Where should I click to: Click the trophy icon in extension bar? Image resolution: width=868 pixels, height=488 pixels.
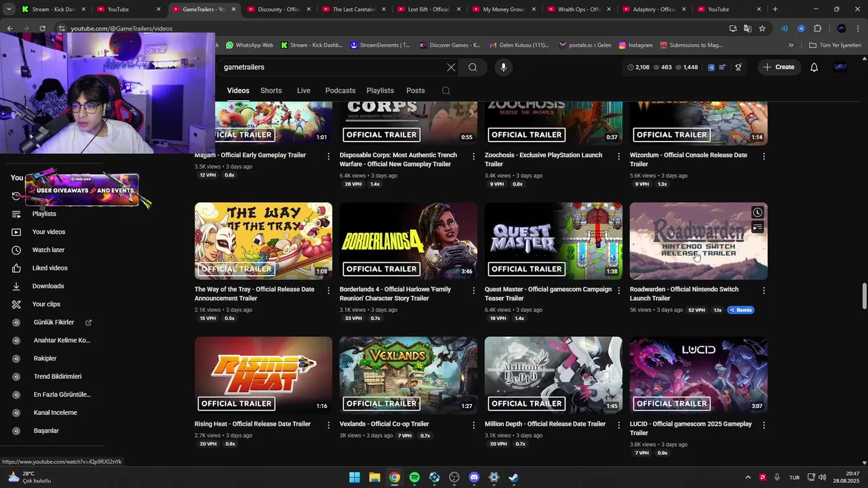[x=738, y=67]
